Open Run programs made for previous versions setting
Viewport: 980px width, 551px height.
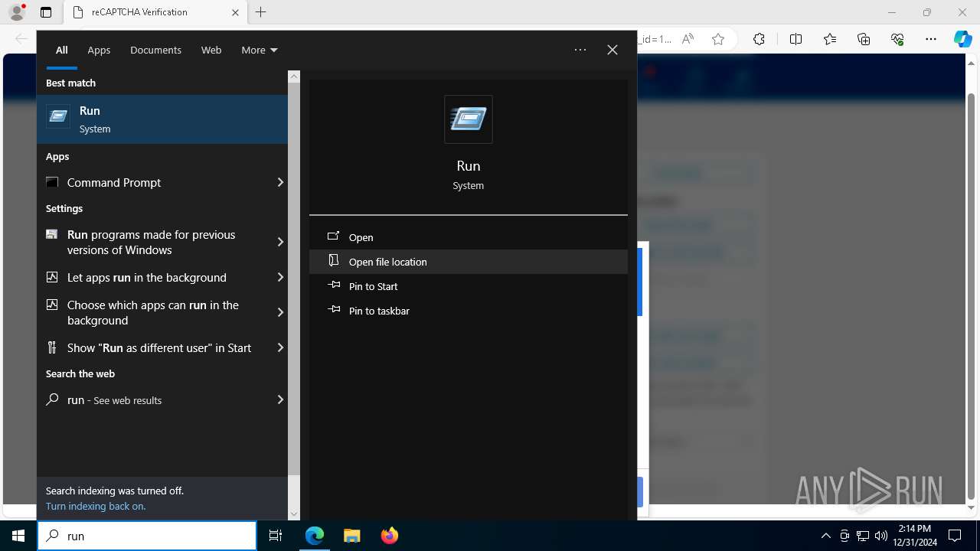(x=153, y=242)
